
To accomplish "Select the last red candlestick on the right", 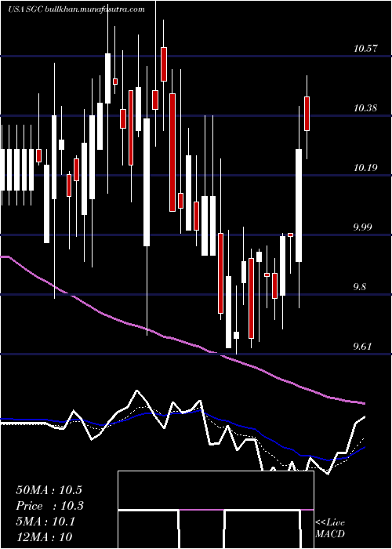I will pos(307,114).
